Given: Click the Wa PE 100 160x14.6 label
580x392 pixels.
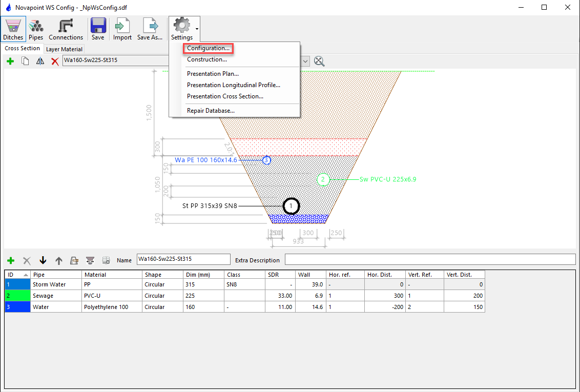Looking at the screenshot, I should point(206,160).
